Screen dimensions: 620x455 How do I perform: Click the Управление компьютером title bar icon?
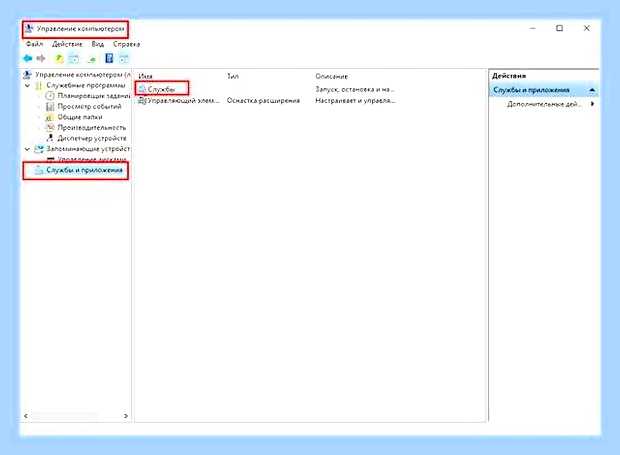tap(29, 29)
